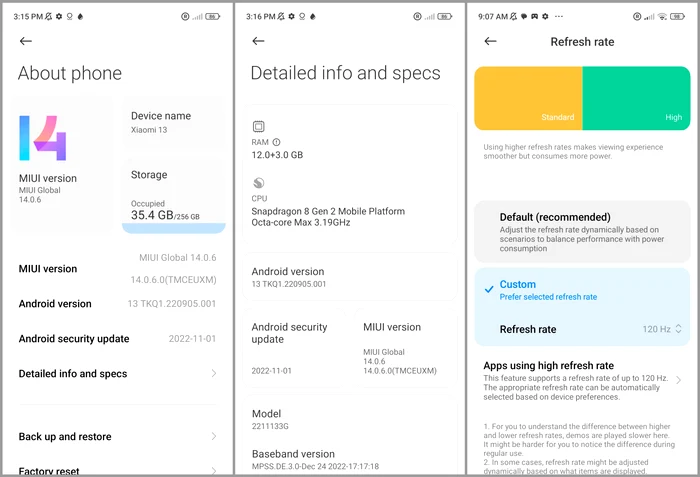Tap Wi-Fi icon in Refresh rate status bar
This screenshot has height=477, width=700.
pyautogui.click(x=662, y=17)
